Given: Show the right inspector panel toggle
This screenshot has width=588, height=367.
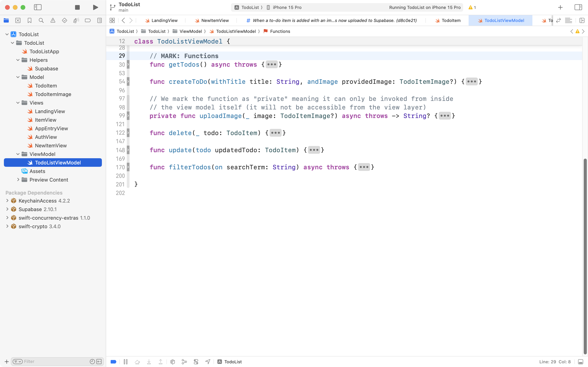Looking at the screenshot, I should click(x=578, y=7).
